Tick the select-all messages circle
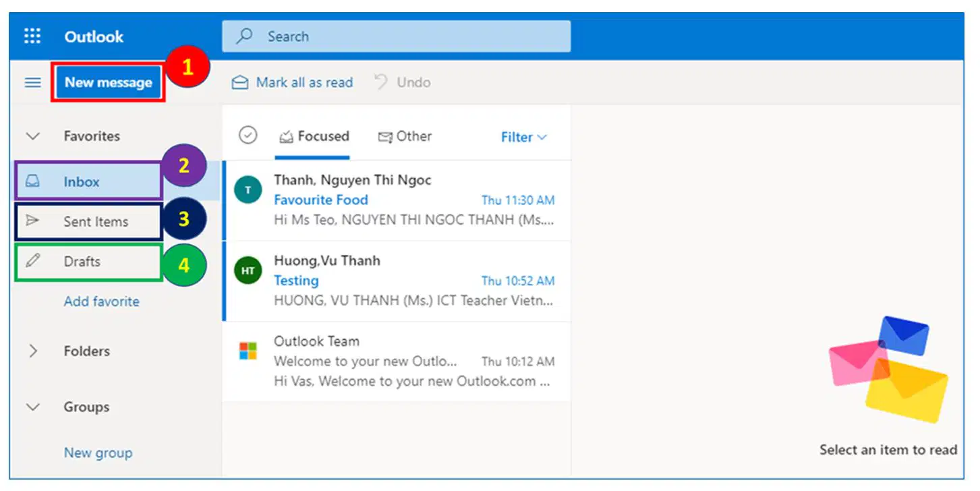Screen dimensions: 980x491 click(248, 136)
